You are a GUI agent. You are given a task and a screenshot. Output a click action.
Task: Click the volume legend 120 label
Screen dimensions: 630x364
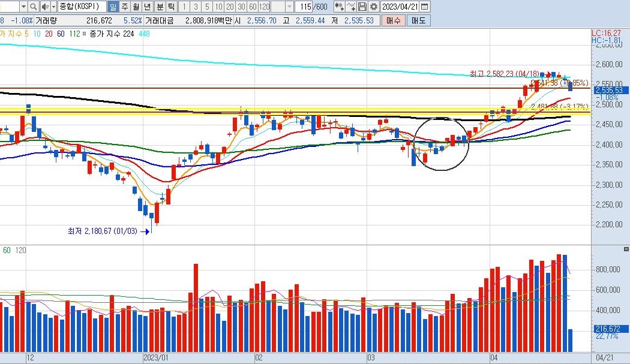click(20, 250)
